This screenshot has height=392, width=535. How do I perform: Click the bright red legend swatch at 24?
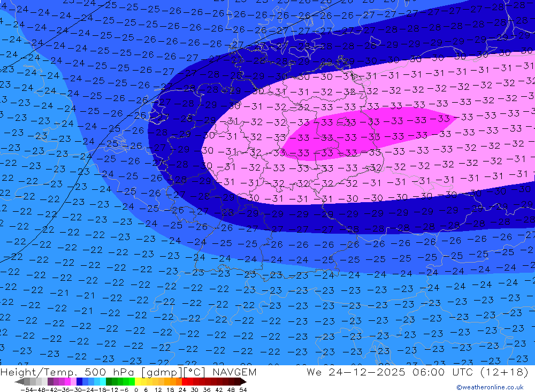(185, 381)
